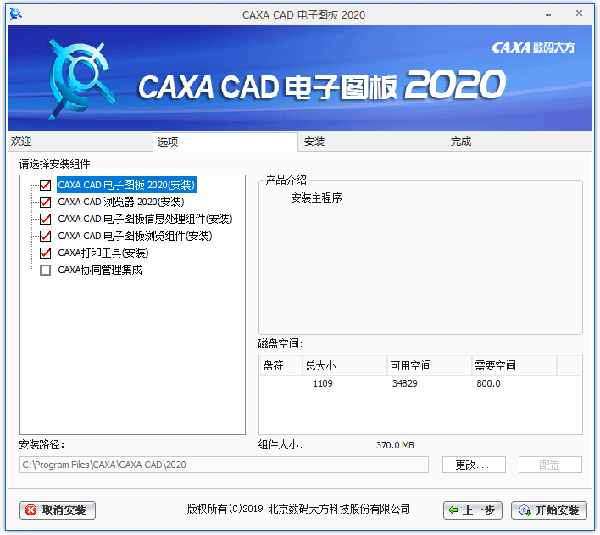
Task: Click 更改... to change install path
Action: click(x=474, y=465)
